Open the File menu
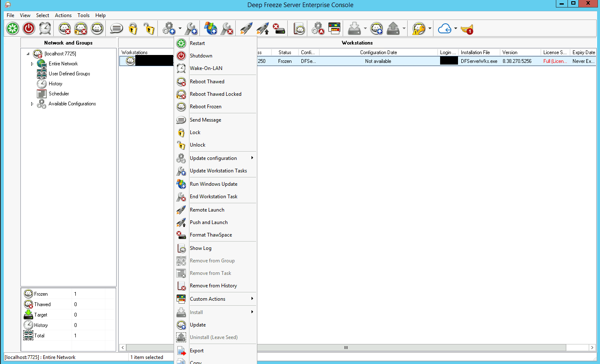600x364 pixels. [x=10, y=15]
